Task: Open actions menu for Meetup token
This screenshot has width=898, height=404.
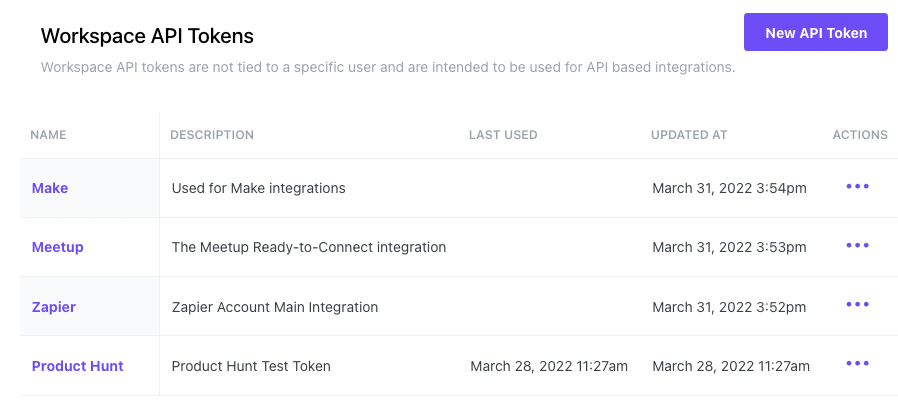Action: 857,246
